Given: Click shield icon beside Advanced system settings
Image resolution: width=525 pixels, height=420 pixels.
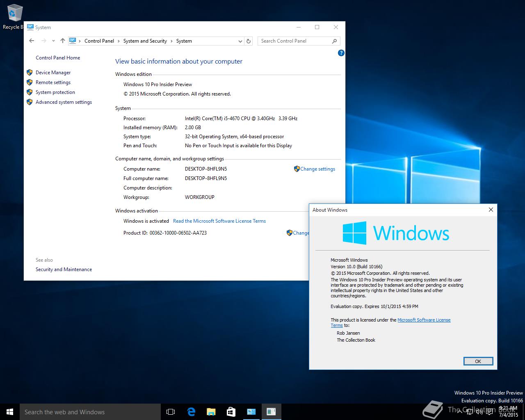Looking at the screenshot, I should (x=30, y=102).
